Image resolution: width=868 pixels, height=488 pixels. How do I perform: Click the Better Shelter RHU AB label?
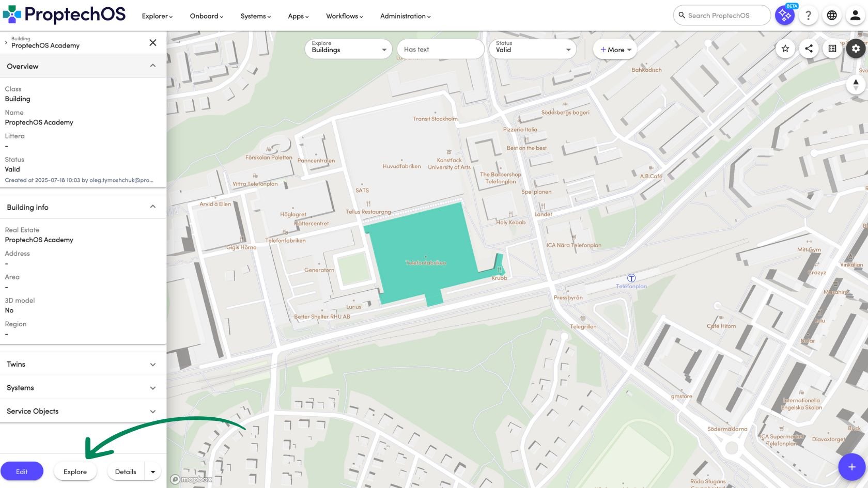click(322, 317)
